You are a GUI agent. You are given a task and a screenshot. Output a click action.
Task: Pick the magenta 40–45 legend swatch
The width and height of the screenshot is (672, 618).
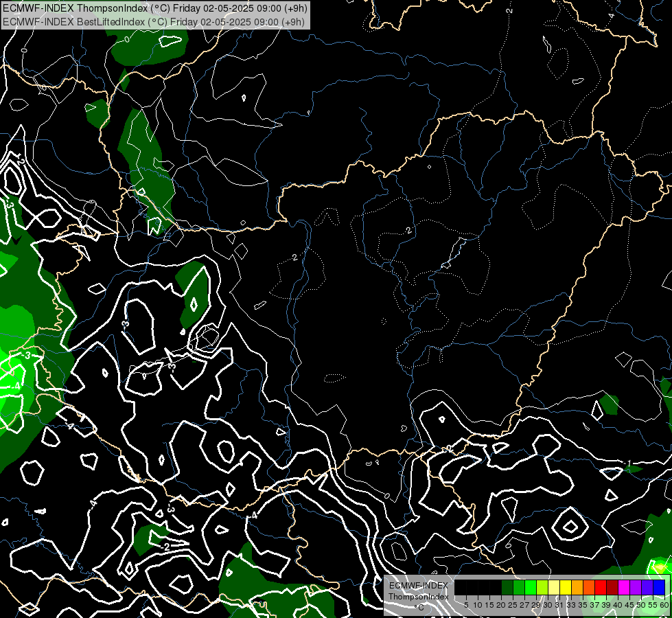[624, 587]
